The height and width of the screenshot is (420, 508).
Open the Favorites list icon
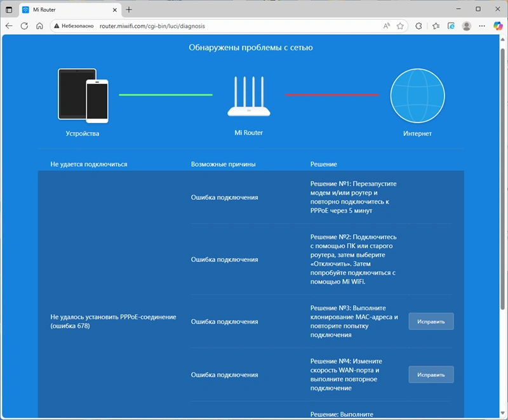(x=436, y=26)
